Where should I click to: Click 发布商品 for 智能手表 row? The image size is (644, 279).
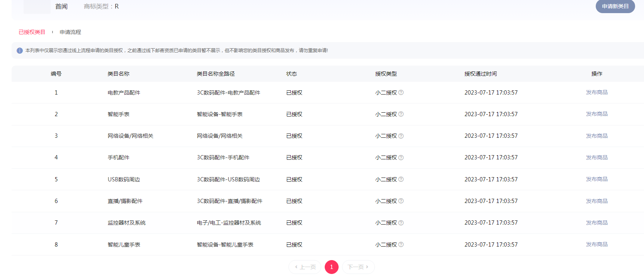597,114
